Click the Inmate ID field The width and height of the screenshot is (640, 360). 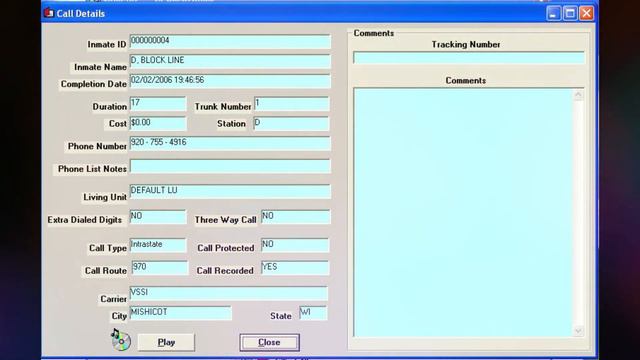point(230,42)
